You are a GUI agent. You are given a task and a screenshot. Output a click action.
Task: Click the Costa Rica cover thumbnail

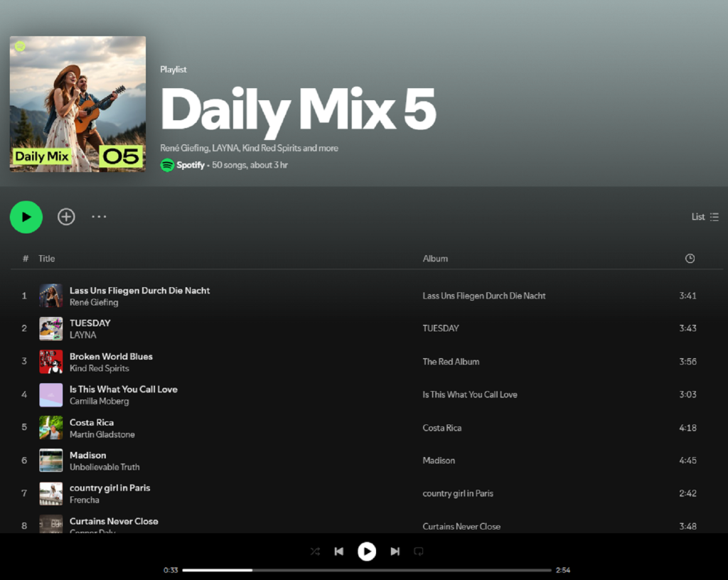[x=51, y=427]
